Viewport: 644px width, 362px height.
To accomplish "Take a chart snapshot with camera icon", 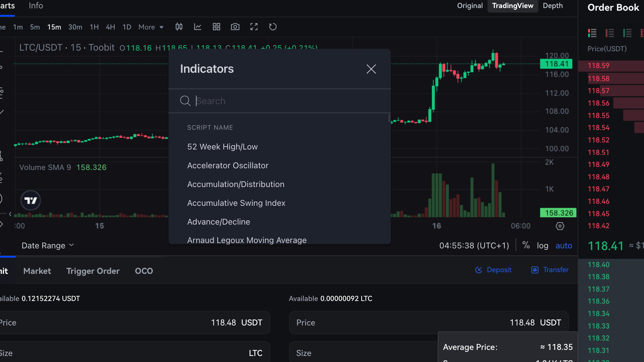I will (235, 27).
